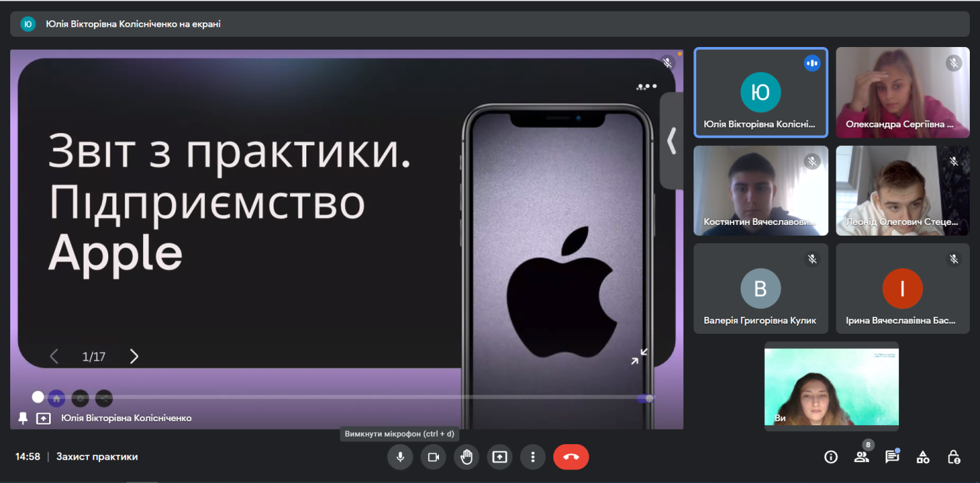Turn off camera with video button
Viewport: 980px width, 483px height.
(x=433, y=457)
